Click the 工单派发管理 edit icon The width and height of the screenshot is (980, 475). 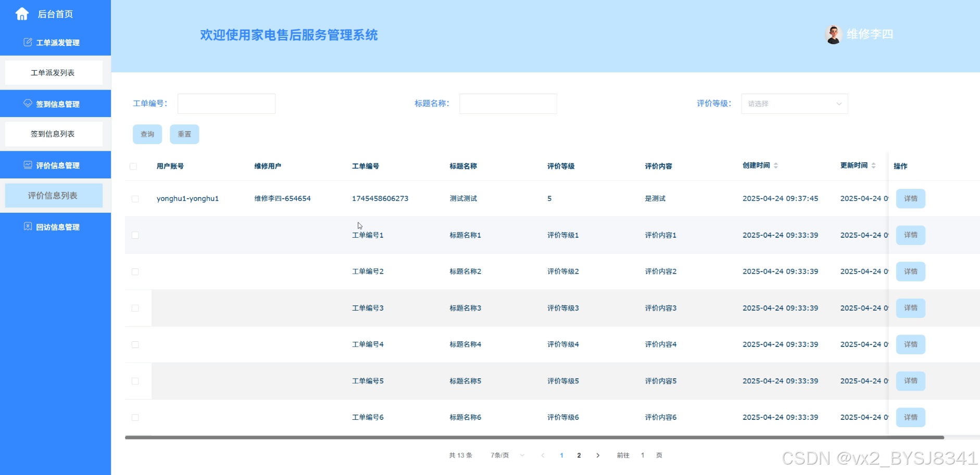tap(28, 42)
